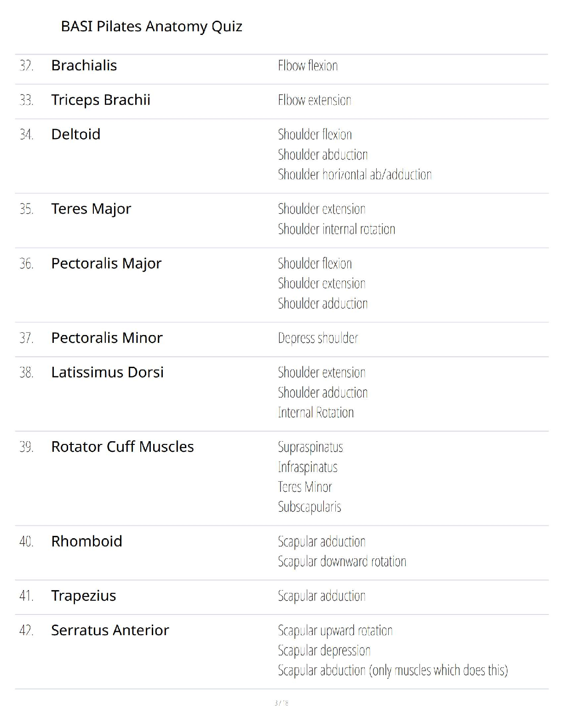This screenshot has height=728, width=563.
Task: Click the Teres Major term
Action: coord(91,209)
